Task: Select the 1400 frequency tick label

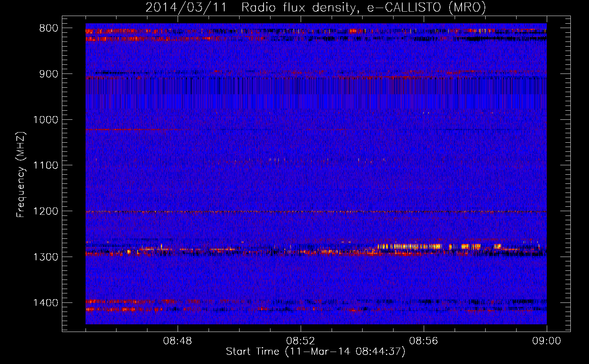Action: click(x=46, y=303)
